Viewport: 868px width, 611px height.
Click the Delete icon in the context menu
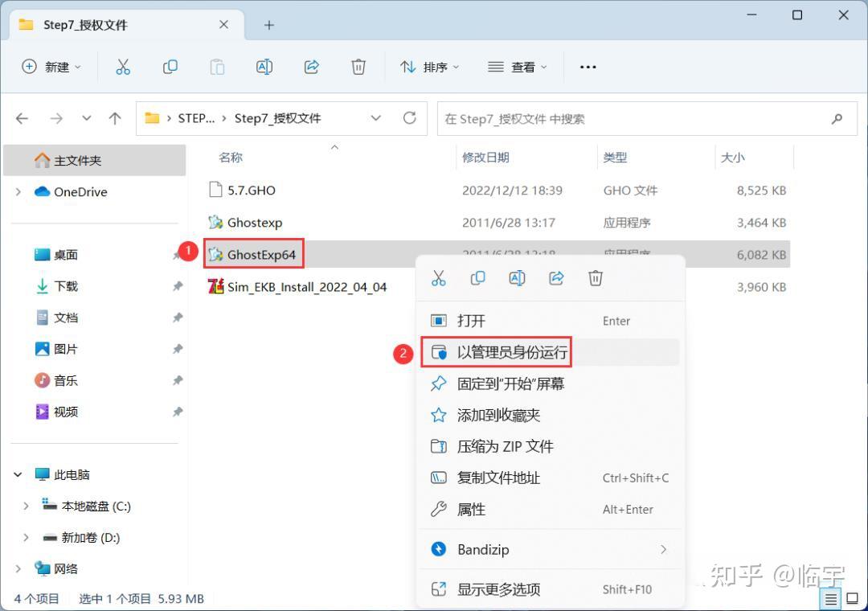[595, 277]
